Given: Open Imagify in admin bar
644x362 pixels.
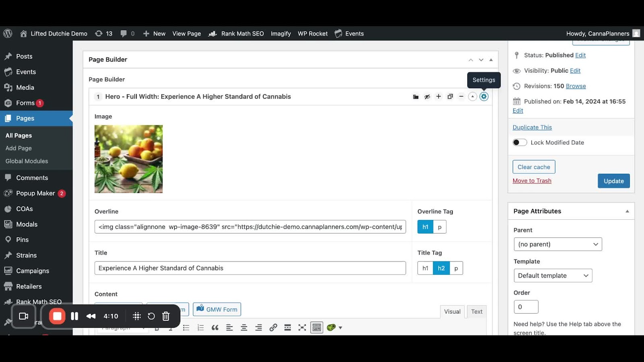Looking at the screenshot, I should pos(281,33).
